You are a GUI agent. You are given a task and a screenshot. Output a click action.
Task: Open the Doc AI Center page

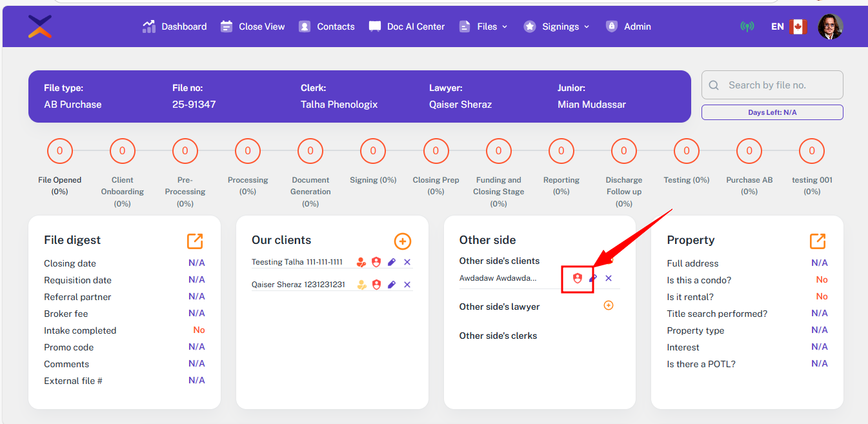[x=407, y=26]
